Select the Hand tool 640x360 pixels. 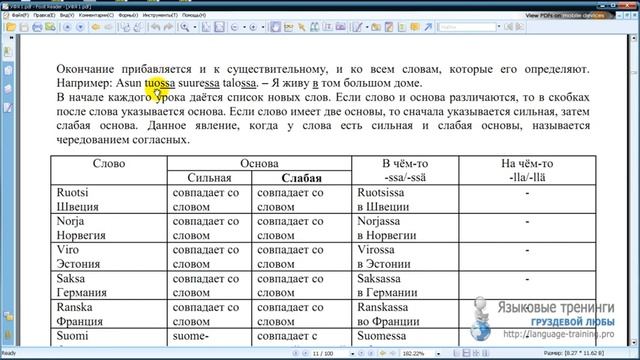(276, 27)
